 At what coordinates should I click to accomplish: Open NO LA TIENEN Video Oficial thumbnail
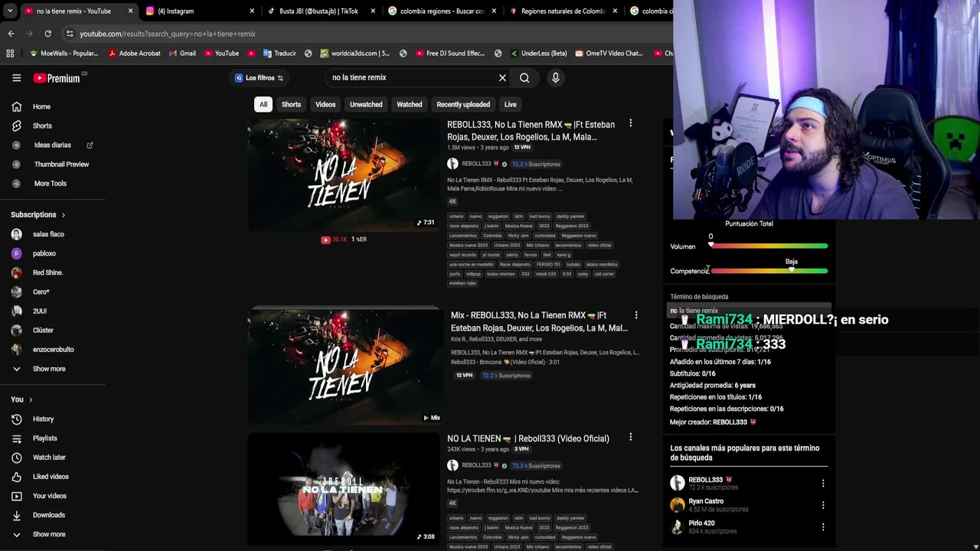[x=343, y=488]
